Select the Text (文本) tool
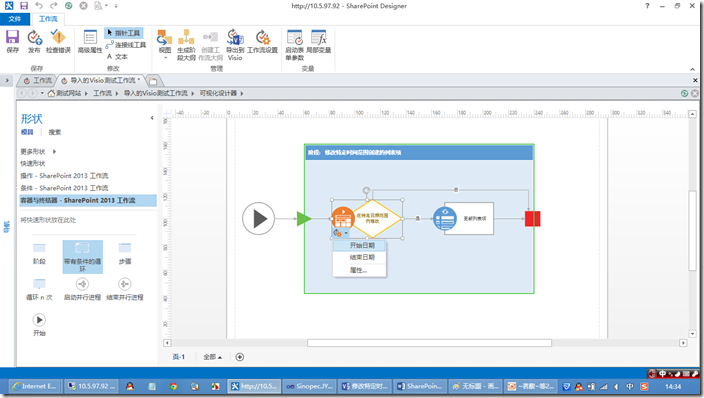This screenshot has width=704, height=398. (x=118, y=57)
